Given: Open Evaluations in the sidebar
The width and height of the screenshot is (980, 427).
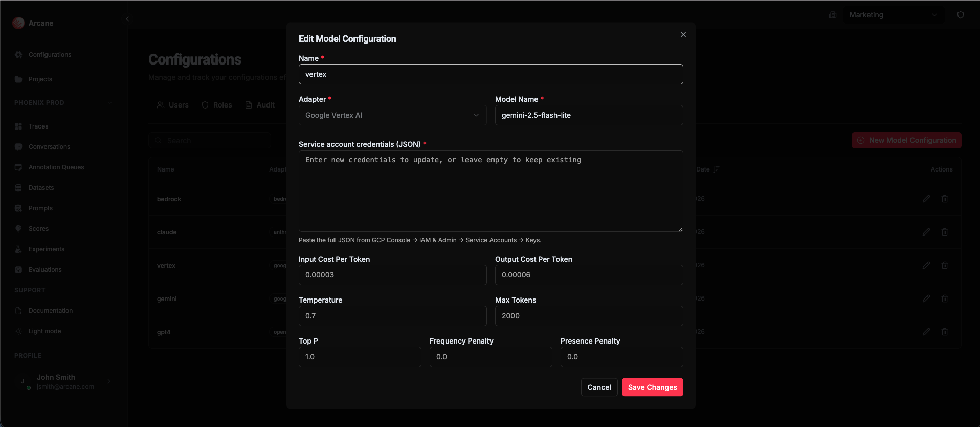Looking at the screenshot, I should (x=45, y=270).
